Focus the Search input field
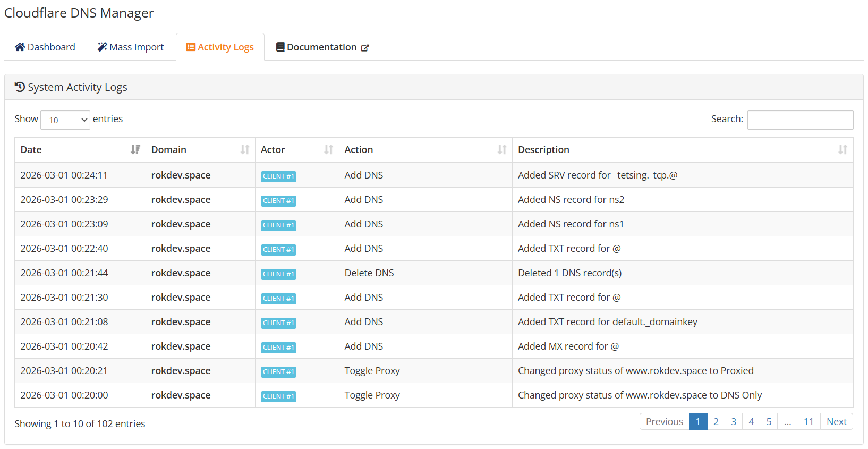868x449 pixels. click(x=800, y=120)
